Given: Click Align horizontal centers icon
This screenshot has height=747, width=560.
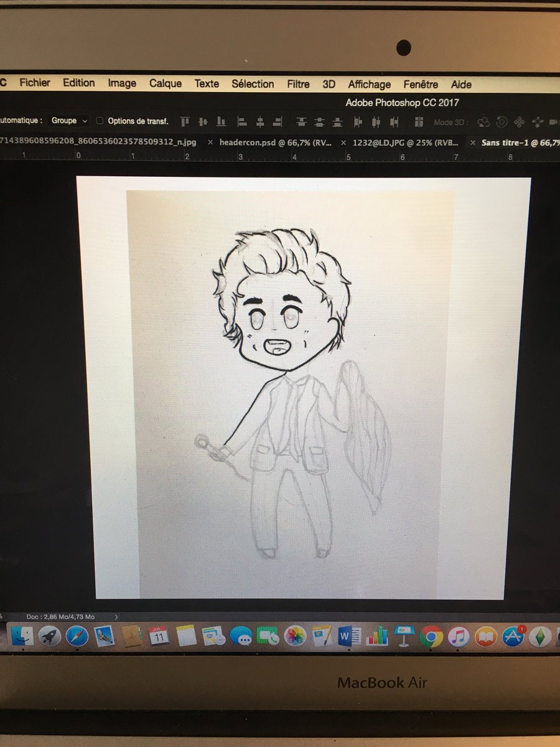Looking at the screenshot, I should pyautogui.click(x=260, y=121).
